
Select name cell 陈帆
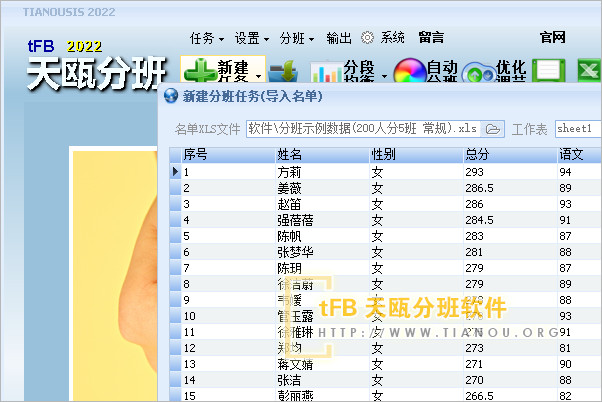(322, 236)
